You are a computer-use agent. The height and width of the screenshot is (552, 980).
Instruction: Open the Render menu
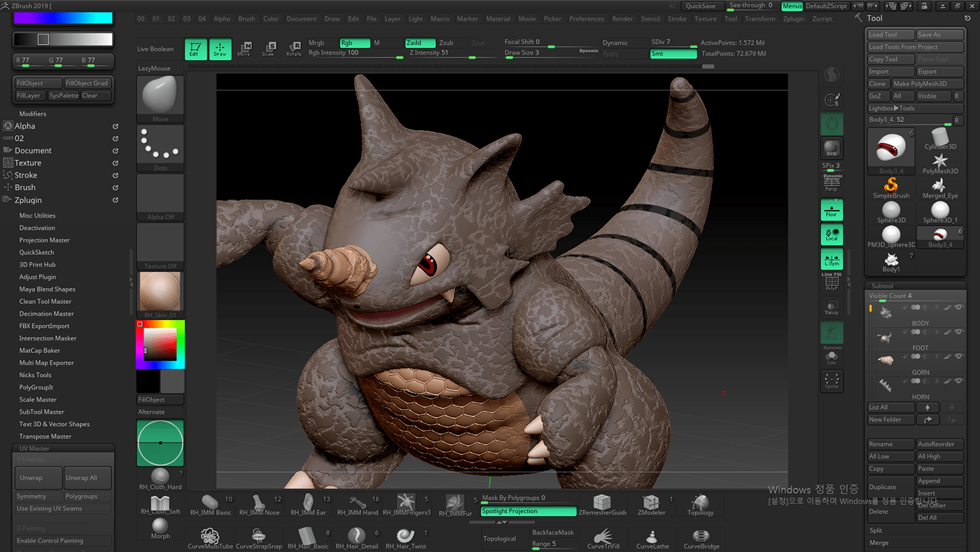click(622, 19)
